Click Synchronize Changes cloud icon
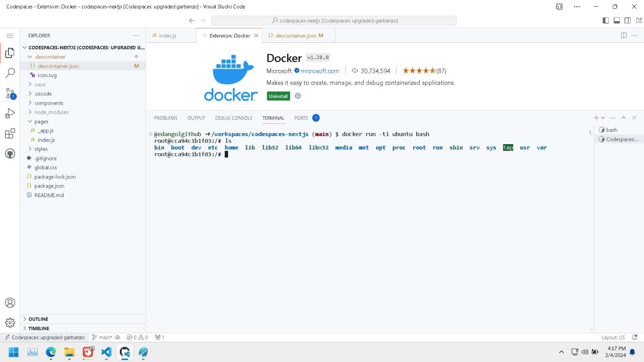 (118, 338)
